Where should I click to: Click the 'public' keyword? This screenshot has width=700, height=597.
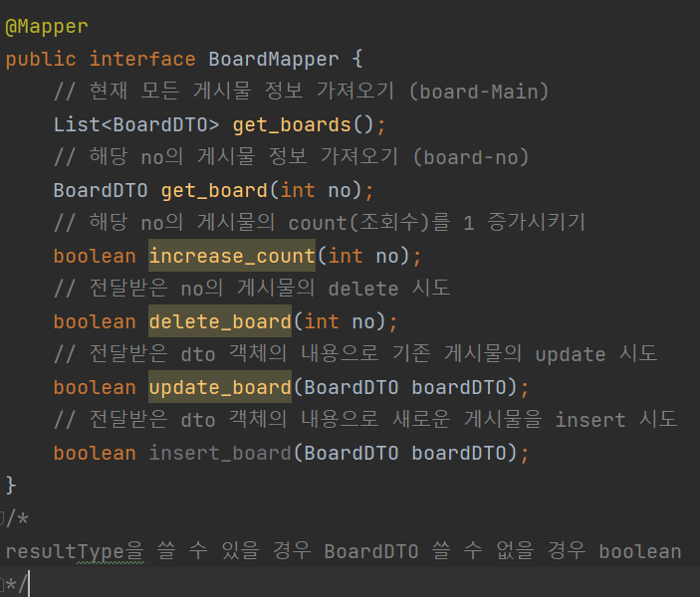point(41,60)
